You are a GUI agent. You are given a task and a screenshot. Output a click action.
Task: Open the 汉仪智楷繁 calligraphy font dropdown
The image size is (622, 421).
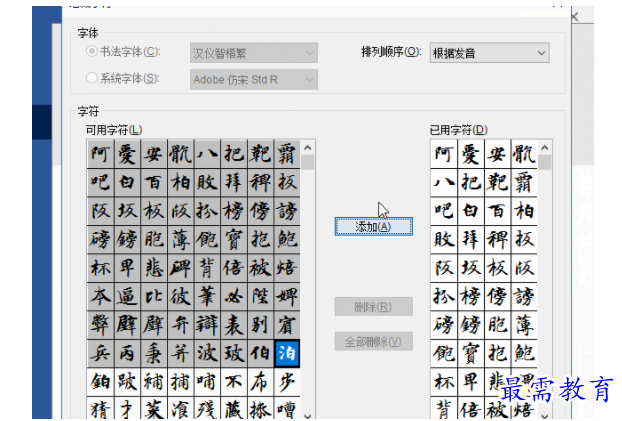tap(254, 53)
